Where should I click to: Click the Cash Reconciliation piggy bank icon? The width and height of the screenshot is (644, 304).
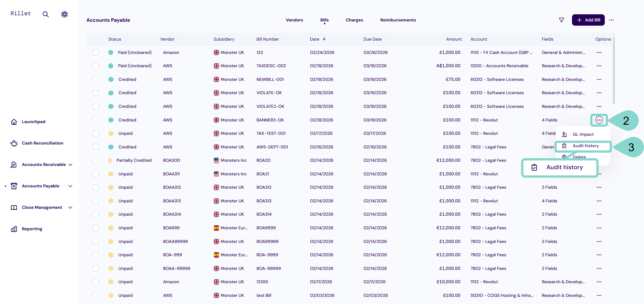(14, 143)
